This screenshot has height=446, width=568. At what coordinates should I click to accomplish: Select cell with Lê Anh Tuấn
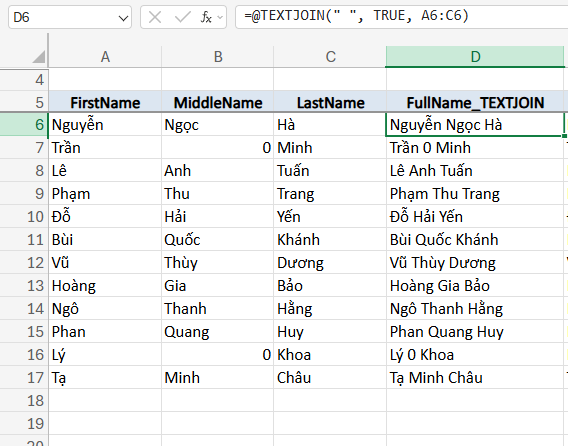coord(475,171)
